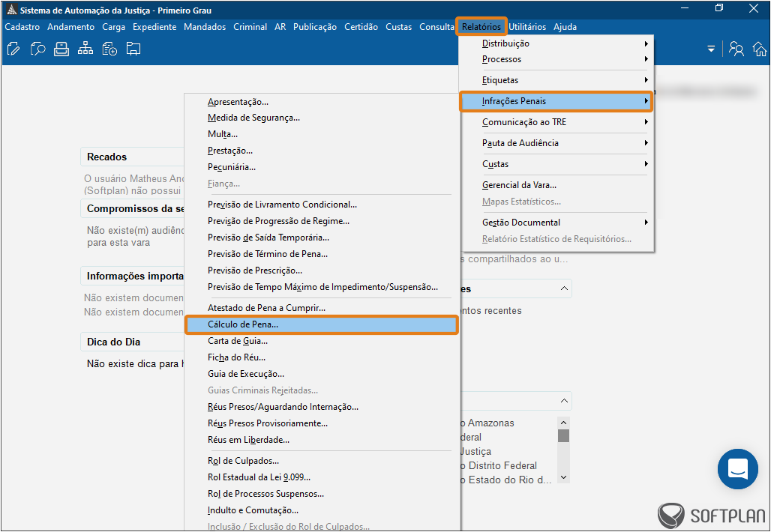The width and height of the screenshot is (771, 532).
Task: Expand the Processos submenu
Action: 556,59
